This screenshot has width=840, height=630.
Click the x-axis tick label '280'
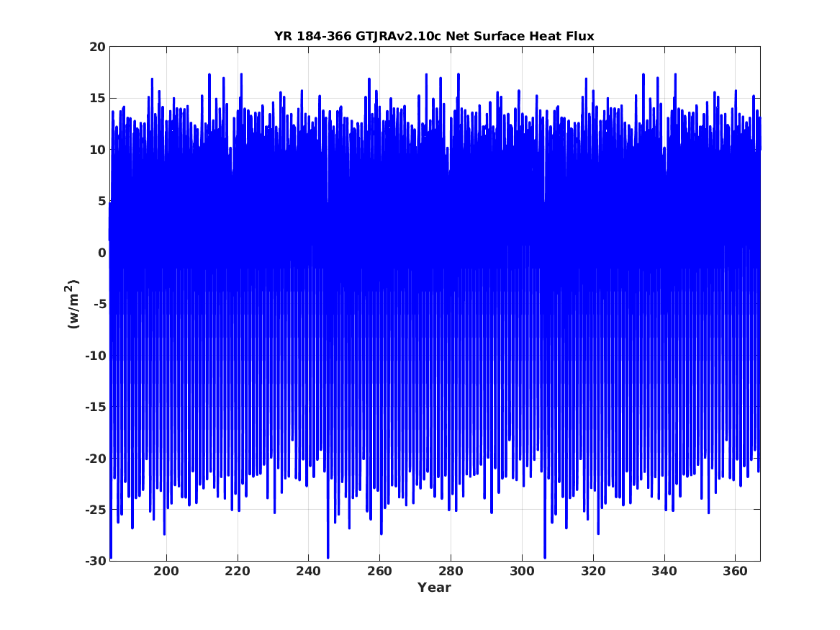pos(451,571)
